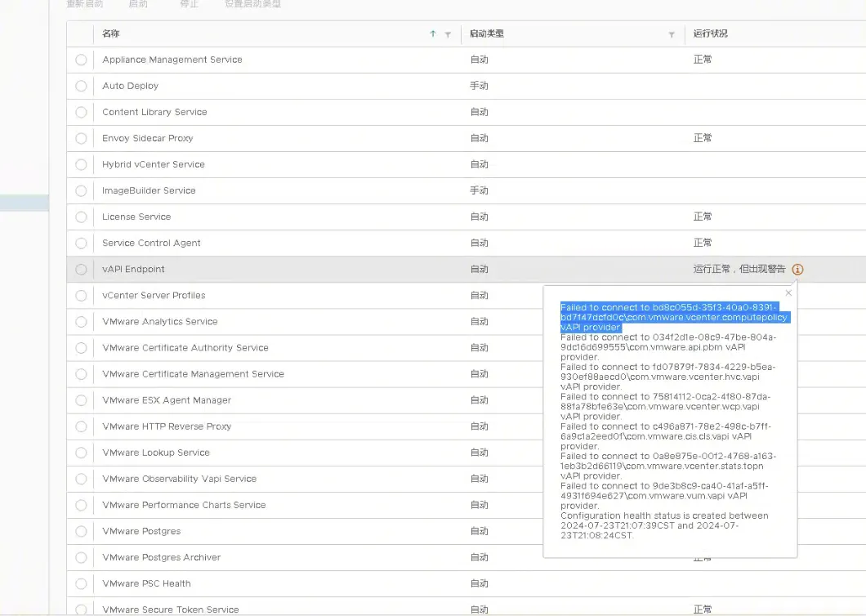Select the VMware Postgres radio button

(x=81, y=531)
